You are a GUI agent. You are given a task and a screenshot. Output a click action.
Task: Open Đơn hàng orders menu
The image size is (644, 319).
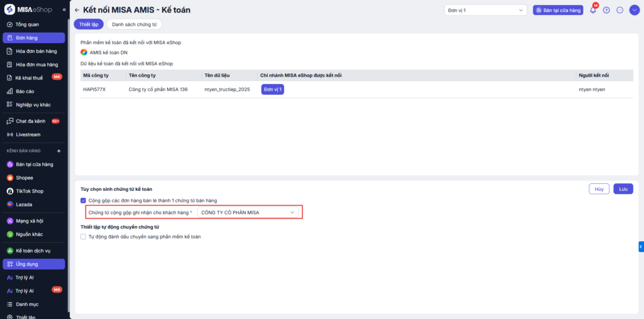(x=34, y=38)
